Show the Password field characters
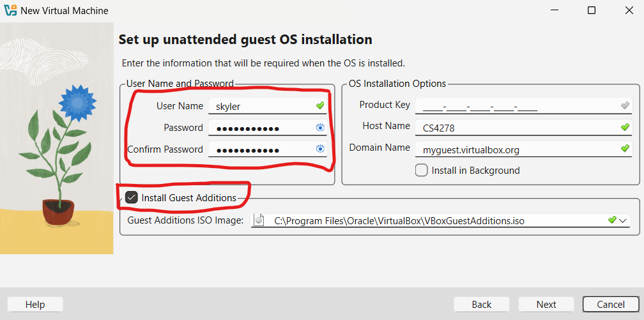The image size is (644, 320). [x=321, y=128]
